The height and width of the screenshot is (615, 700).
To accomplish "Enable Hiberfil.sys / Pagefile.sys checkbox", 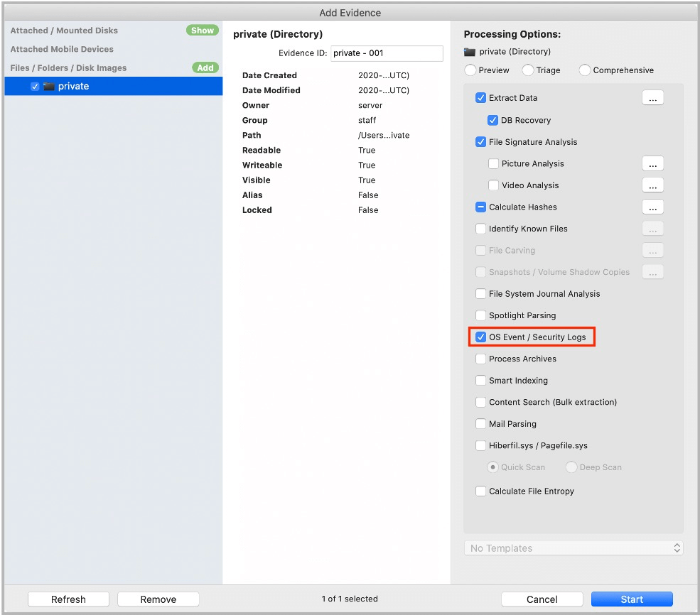I will coord(480,445).
